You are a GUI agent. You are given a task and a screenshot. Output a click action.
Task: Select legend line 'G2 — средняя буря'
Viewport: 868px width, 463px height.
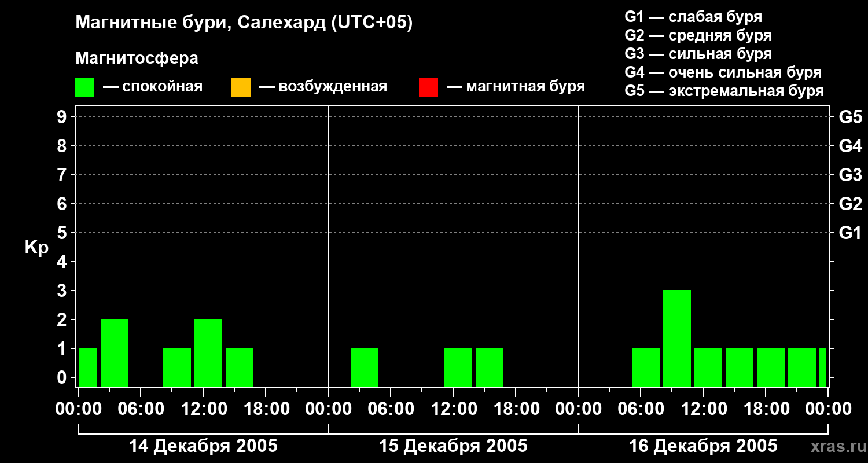[x=698, y=35]
